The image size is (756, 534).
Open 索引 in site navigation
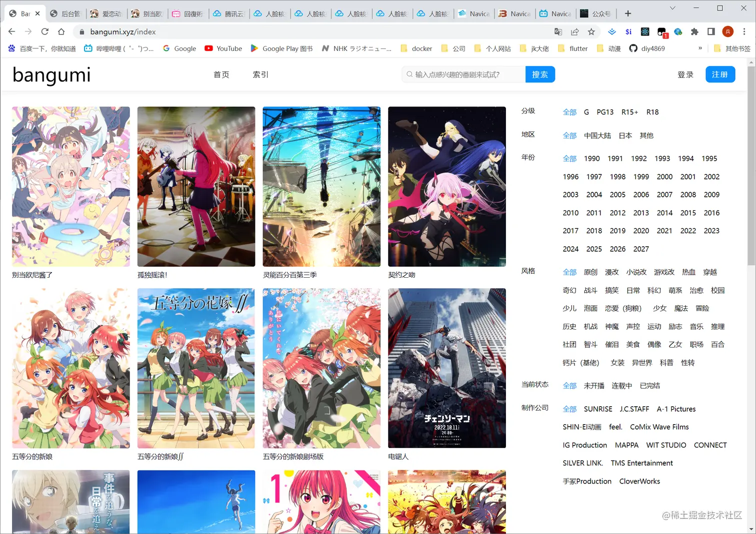[x=260, y=74]
